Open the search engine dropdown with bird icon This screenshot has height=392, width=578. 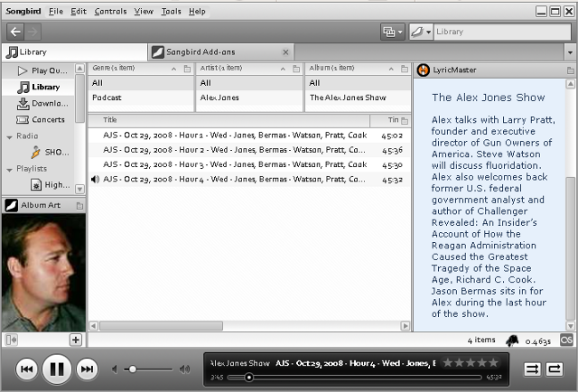pyautogui.click(x=421, y=33)
